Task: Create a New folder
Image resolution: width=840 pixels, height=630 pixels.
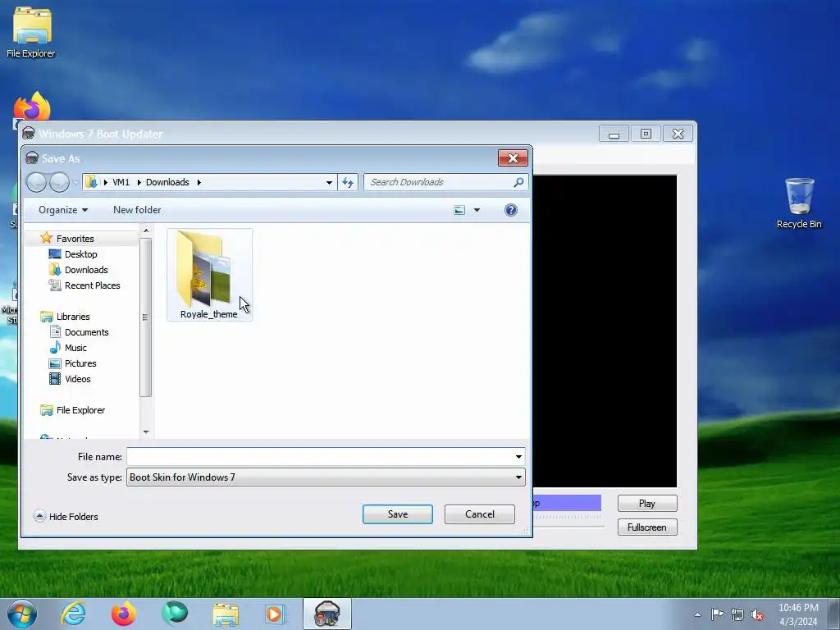Action: pyautogui.click(x=137, y=210)
